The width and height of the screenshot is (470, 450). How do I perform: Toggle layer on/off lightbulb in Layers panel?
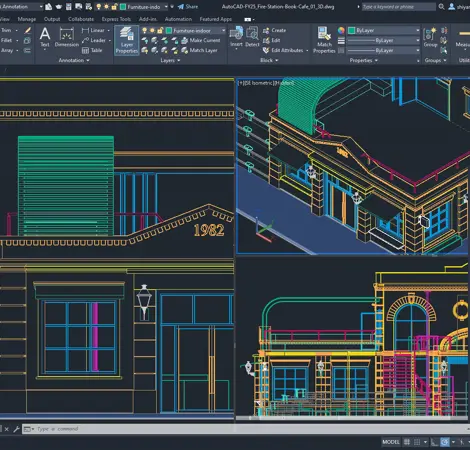pyautogui.click(x=144, y=31)
